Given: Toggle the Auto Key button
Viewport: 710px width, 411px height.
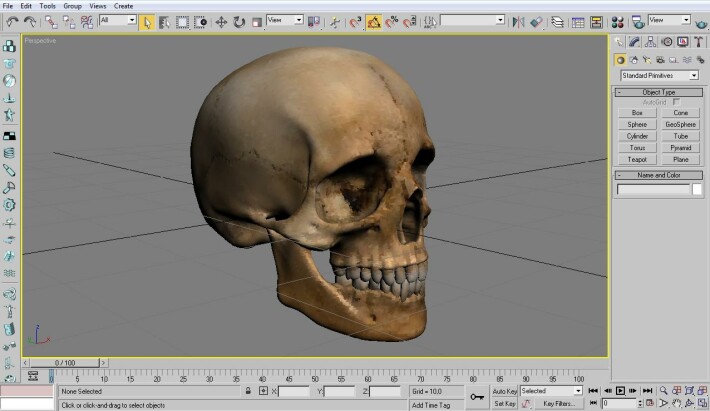Looking at the screenshot, I should pos(504,391).
